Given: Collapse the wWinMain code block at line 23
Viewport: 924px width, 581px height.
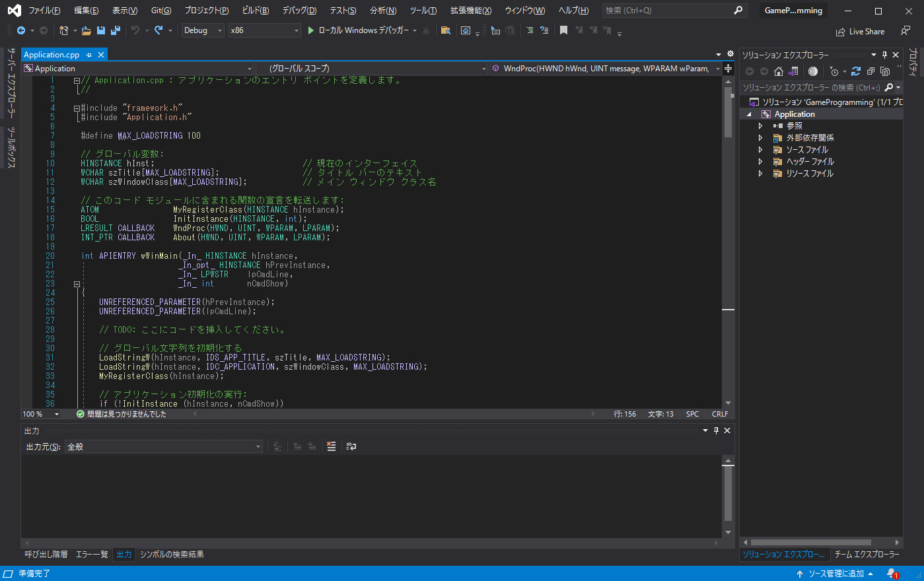Looking at the screenshot, I should coord(77,283).
